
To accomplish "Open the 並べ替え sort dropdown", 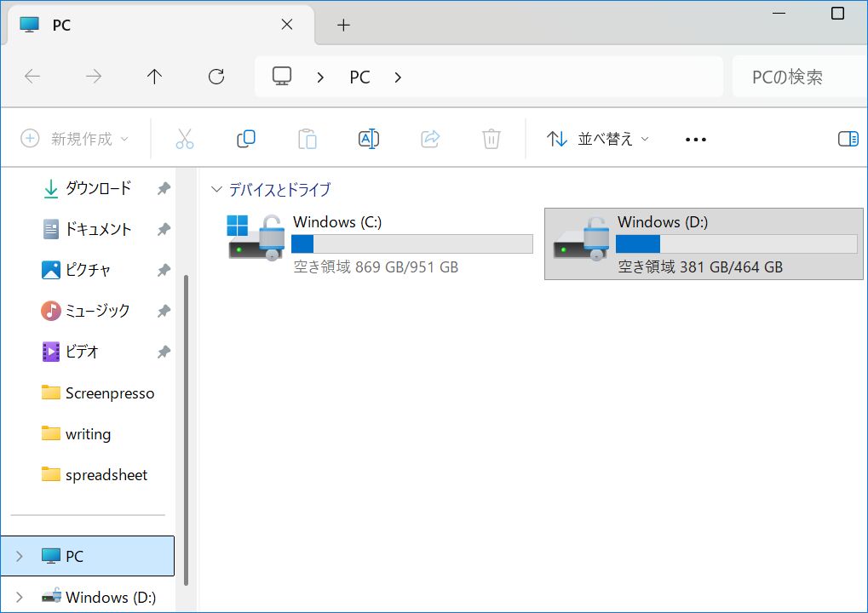I will coord(597,139).
